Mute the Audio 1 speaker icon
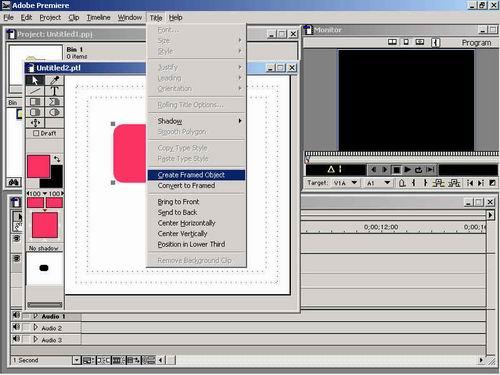 [x=16, y=315]
